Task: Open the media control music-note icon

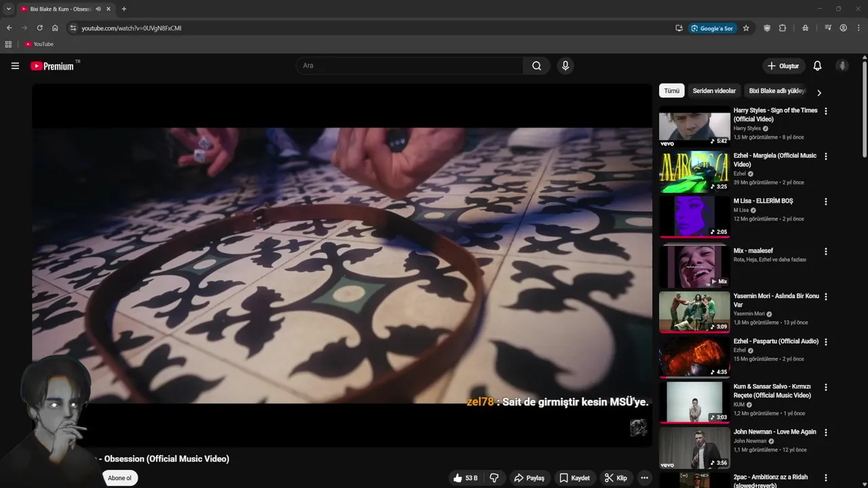Action: pos(828,28)
